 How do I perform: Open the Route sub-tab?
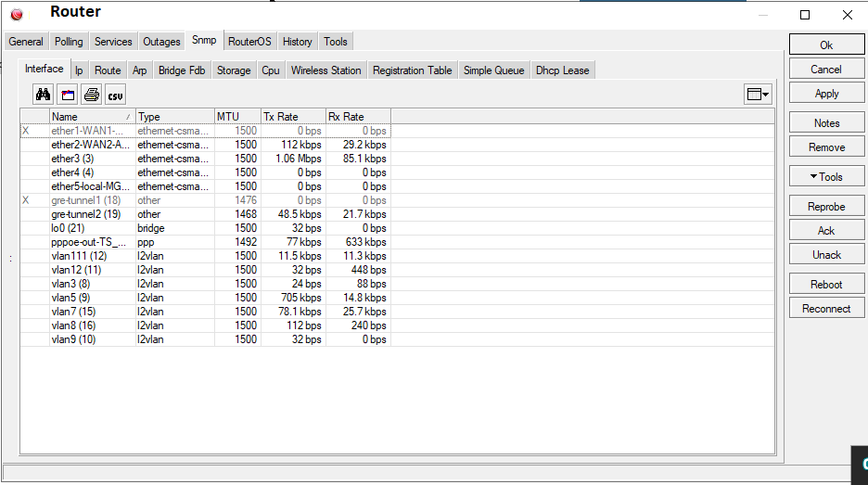(x=108, y=70)
